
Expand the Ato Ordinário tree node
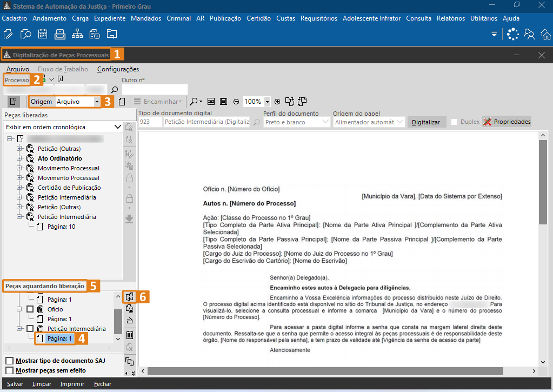19,158
